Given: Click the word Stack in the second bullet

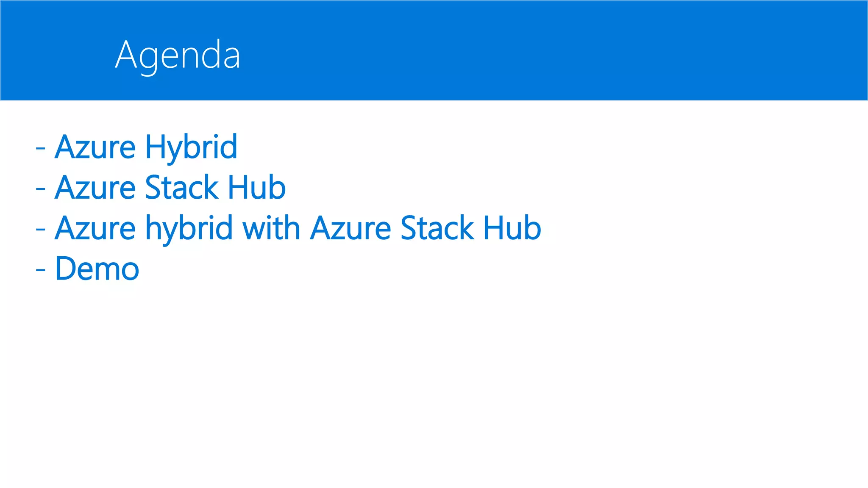Looking at the screenshot, I should coord(181,188).
